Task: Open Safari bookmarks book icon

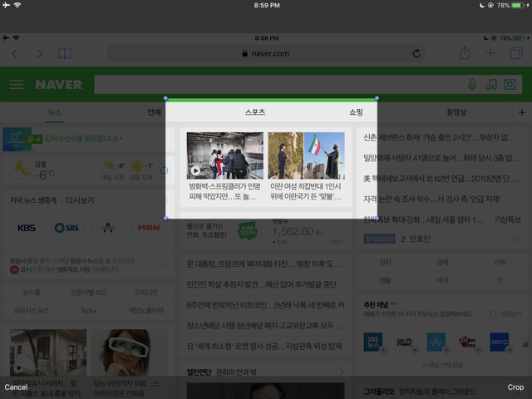Action: 65,53
